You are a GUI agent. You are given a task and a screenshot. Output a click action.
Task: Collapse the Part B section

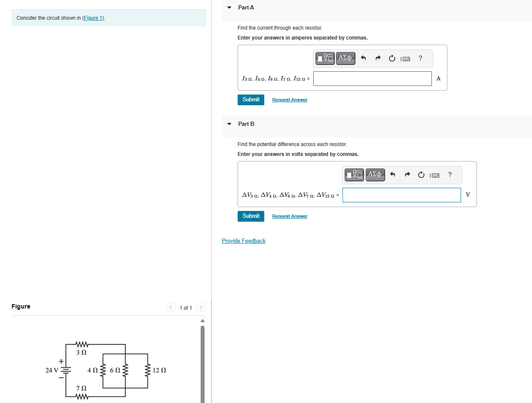[229, 124]
